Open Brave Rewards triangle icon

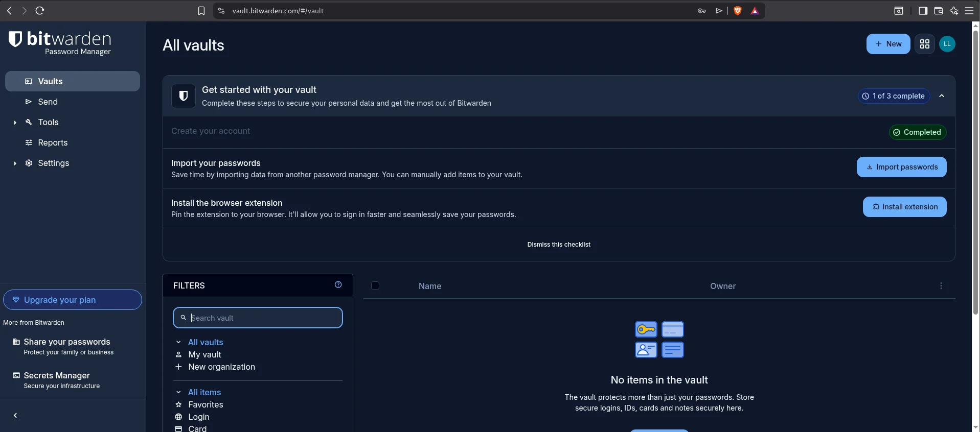click(755, 11)
